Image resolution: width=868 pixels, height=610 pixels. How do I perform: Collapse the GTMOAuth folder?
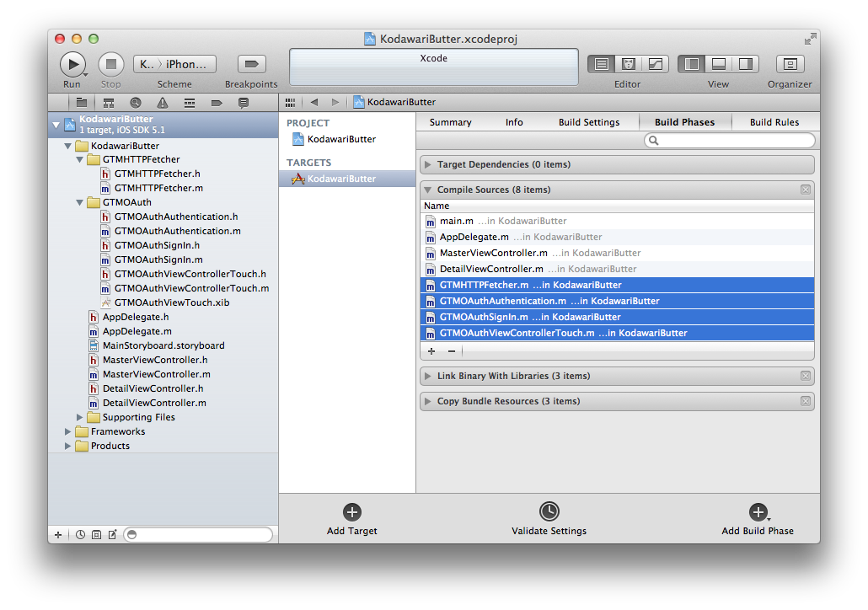pyautogui.click(x=80, y=202)
